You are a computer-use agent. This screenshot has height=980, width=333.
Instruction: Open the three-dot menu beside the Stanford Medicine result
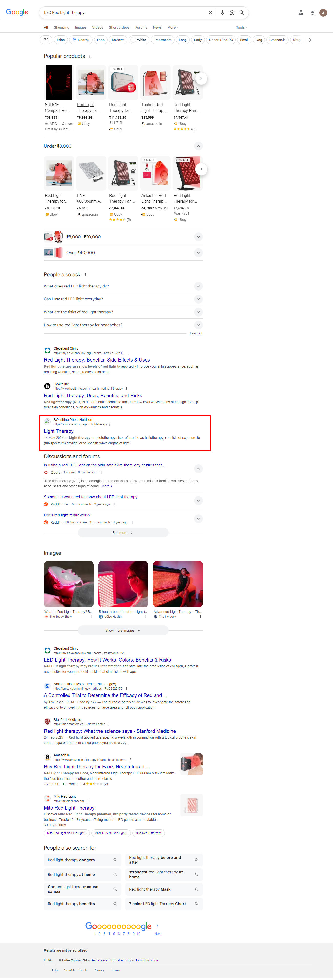[x=108, y=724]
